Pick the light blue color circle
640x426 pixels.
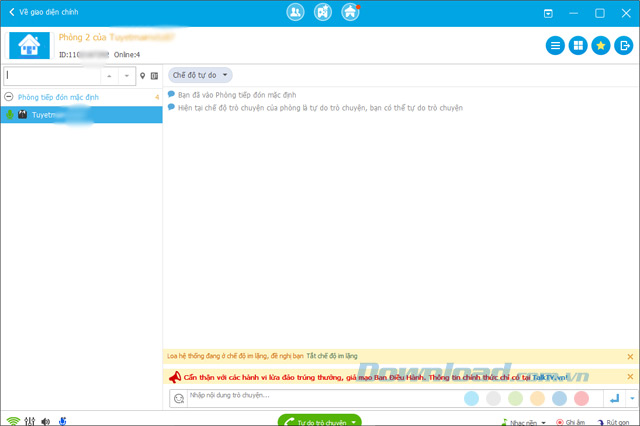click(471, 398)
